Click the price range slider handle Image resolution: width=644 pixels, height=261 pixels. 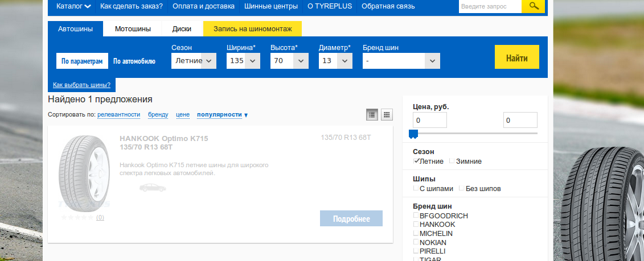coord(413,134)
